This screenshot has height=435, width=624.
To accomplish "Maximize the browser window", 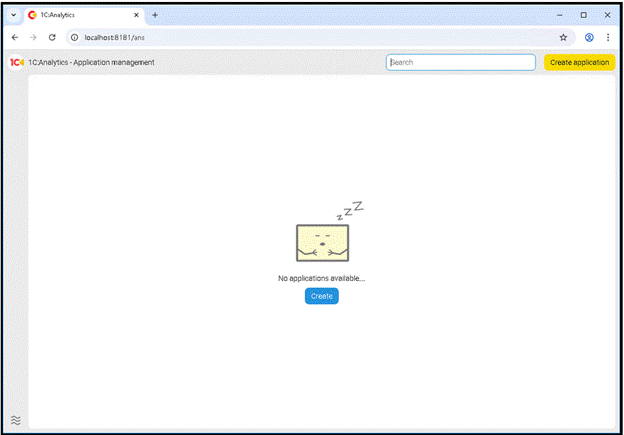I will (x=583, y=15).
